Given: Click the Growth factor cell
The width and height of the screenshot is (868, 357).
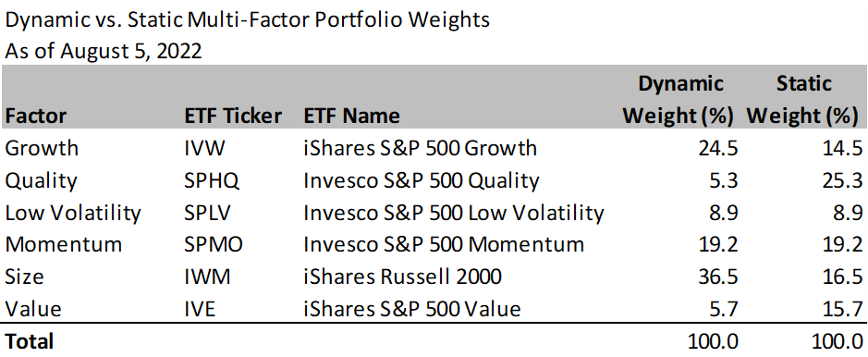Looking at the screenshot, I should pyautogui.click(x=42, y=148).
